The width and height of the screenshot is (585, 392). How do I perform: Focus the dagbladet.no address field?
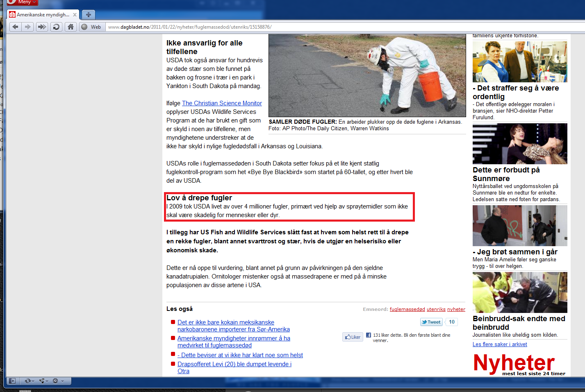(x=344, y=27)
